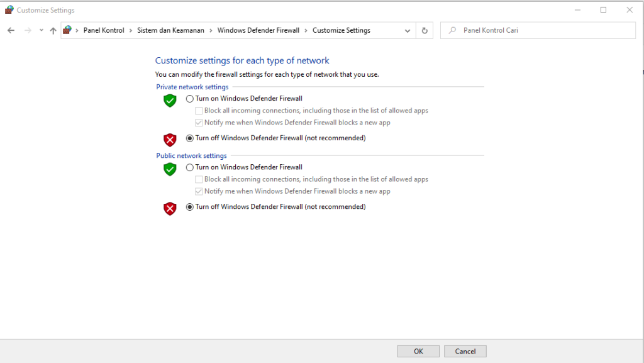This screenshot has width=644, height=363.
Task: Click the Back arrow navigation button
Action: [x=11, y=30]
